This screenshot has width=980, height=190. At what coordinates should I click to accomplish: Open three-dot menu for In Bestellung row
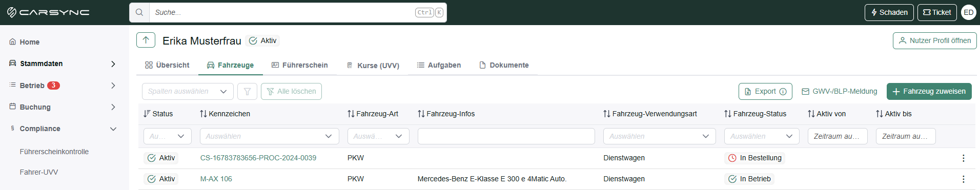pos(964,158)
